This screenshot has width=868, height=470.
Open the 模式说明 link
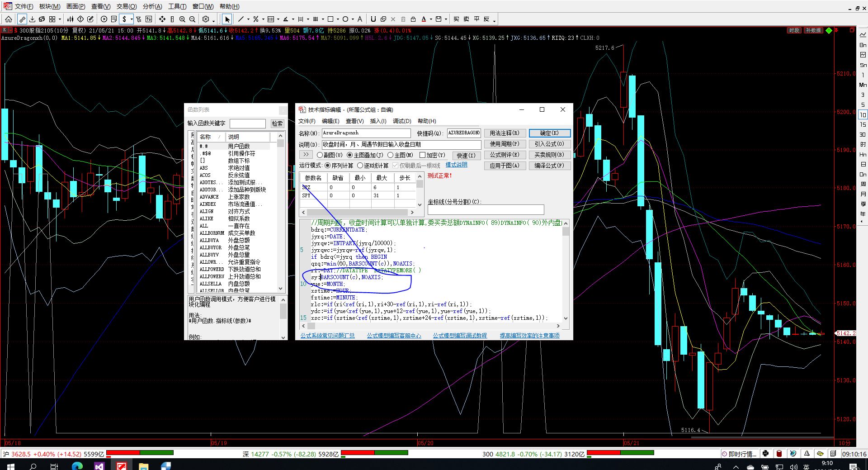[456, 165]
